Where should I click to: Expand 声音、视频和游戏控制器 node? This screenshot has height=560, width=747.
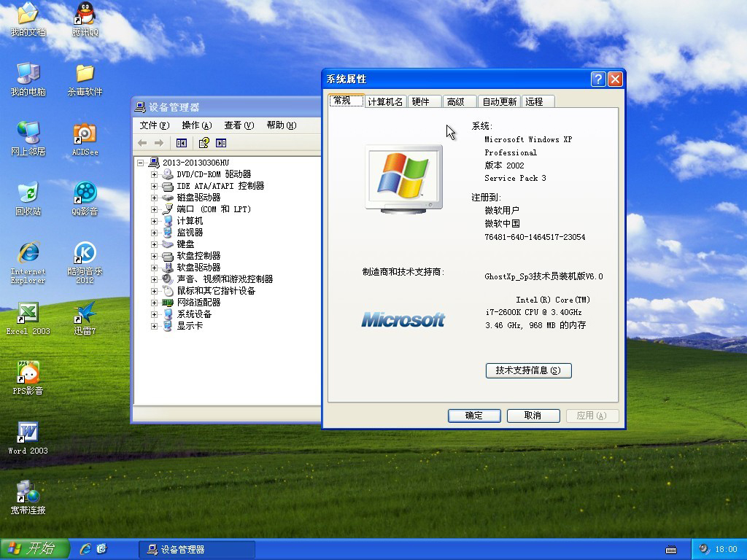click(154, 279)
